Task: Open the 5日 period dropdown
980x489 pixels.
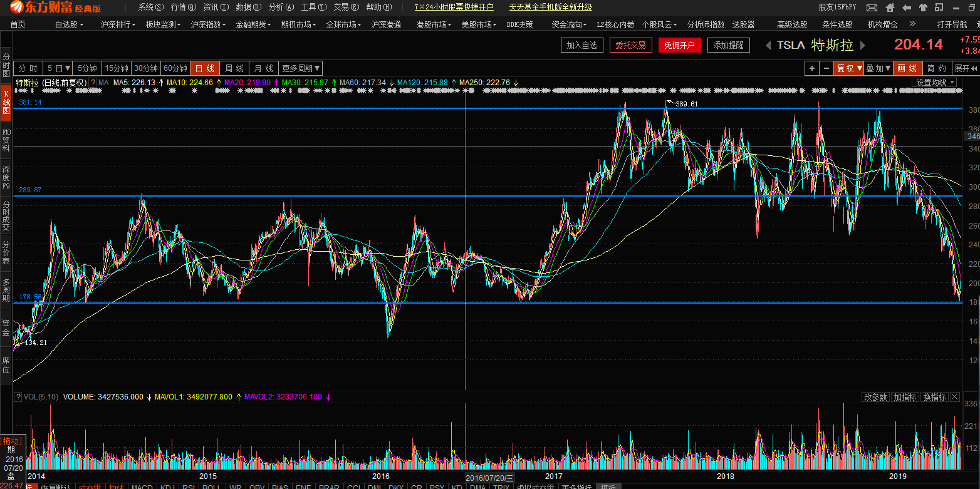Action: click(59, 68)
